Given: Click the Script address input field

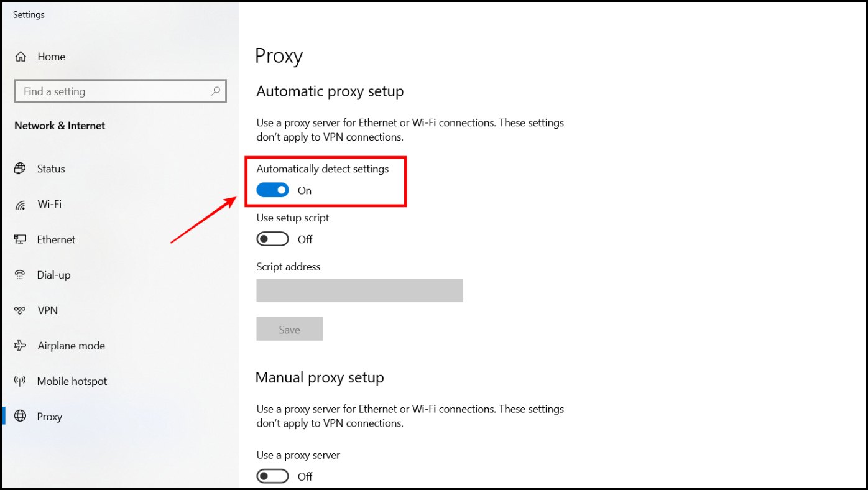Looking at the screenshot, I should 359,290.
